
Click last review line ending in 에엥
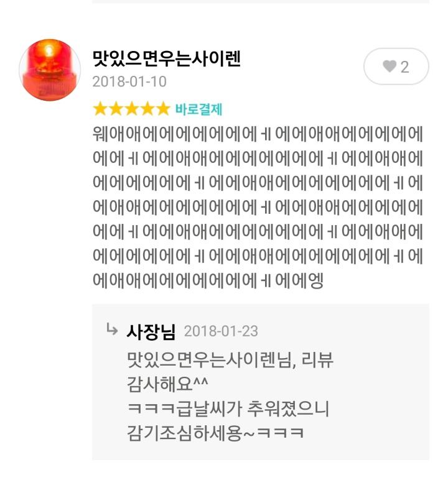(x=208, y=280)
